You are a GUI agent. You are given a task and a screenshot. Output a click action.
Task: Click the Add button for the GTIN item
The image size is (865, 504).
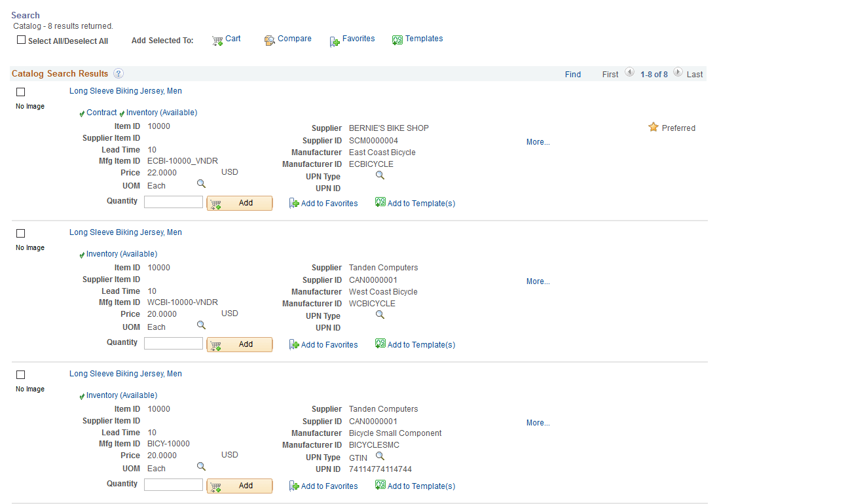coord(240,486)
